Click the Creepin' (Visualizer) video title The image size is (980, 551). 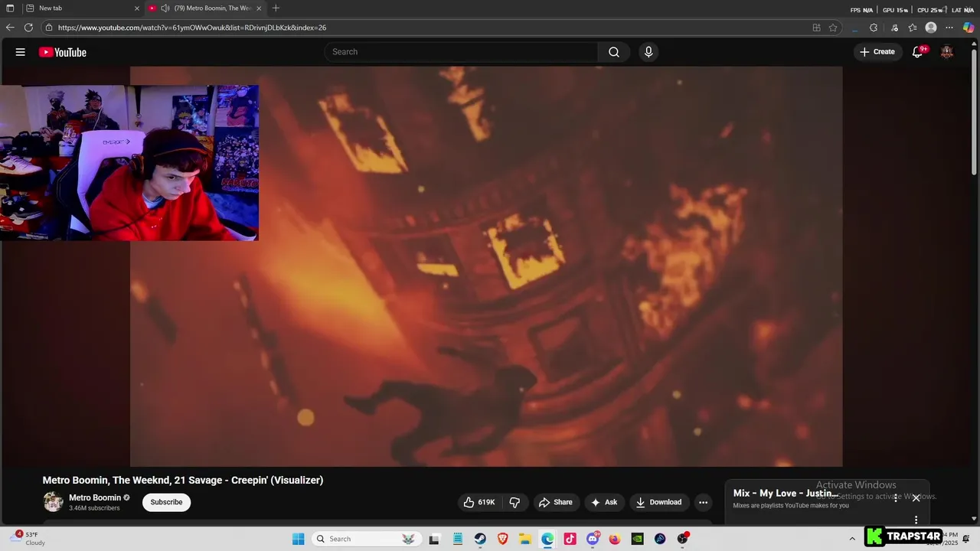click(x=183, y=481)
